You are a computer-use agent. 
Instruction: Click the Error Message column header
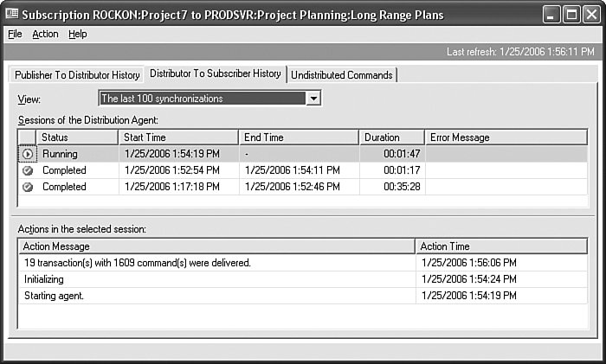click(x=508, y=137)
